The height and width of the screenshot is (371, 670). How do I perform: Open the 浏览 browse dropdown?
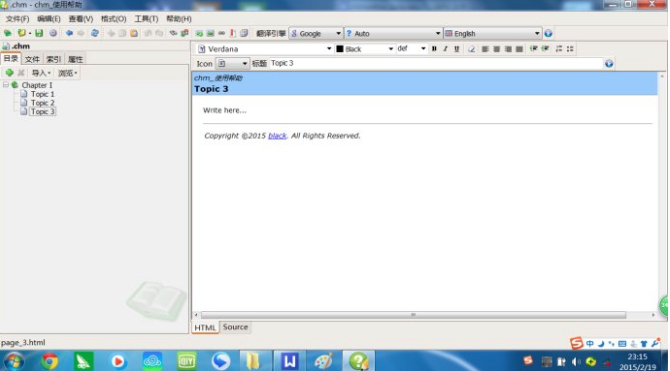(x=67, y=73)
